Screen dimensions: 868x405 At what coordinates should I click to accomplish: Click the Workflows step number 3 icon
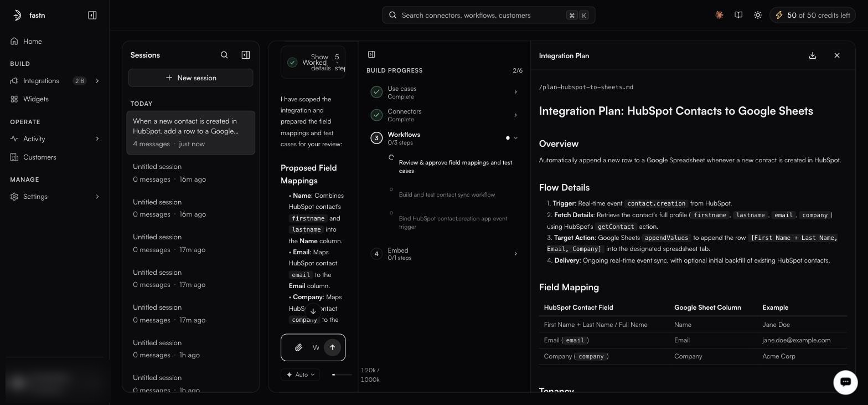click(376, 138)
